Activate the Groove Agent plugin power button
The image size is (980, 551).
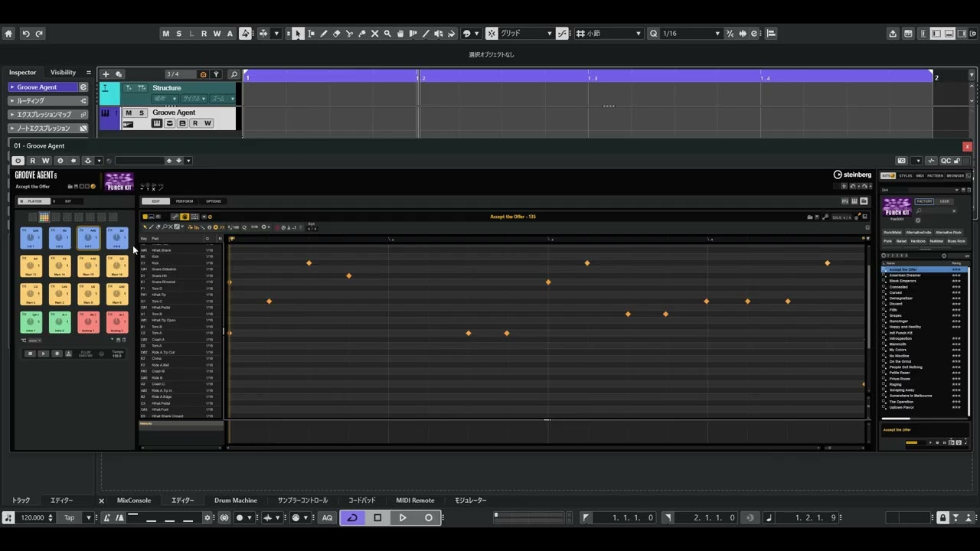18,161
